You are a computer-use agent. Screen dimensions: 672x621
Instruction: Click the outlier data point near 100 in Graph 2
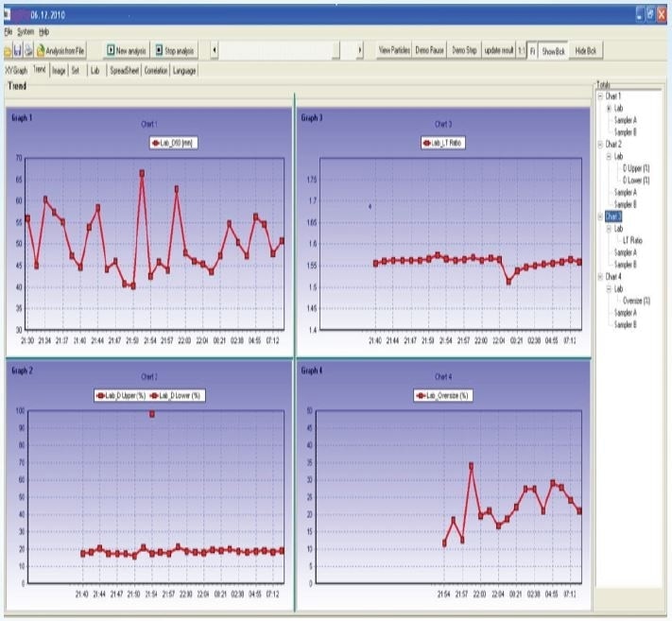pos(152,414)
